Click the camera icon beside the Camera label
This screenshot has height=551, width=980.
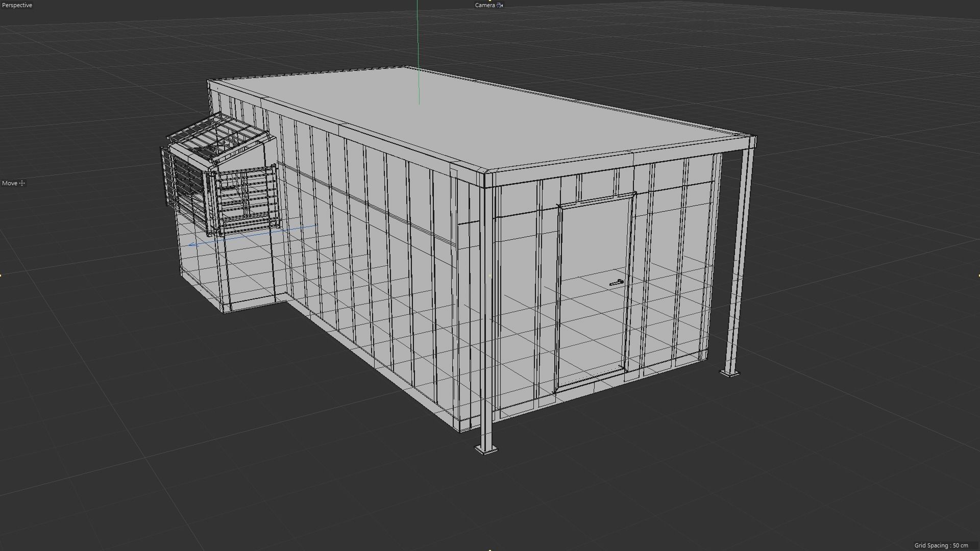(x=499, y=5)
